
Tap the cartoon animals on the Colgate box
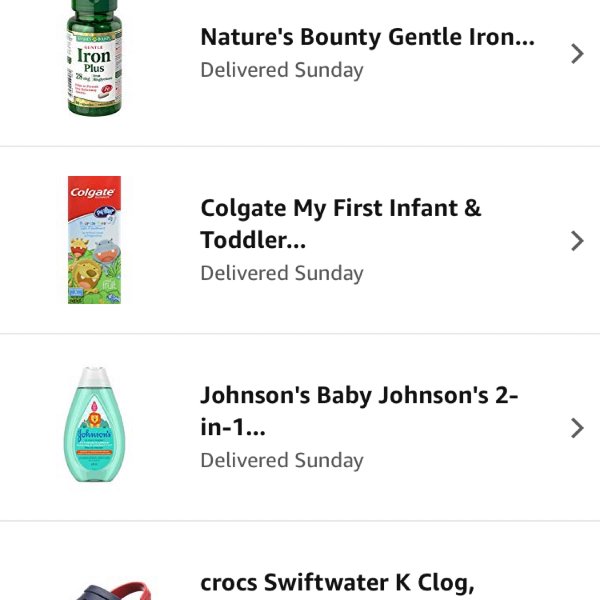pos(94,265)
